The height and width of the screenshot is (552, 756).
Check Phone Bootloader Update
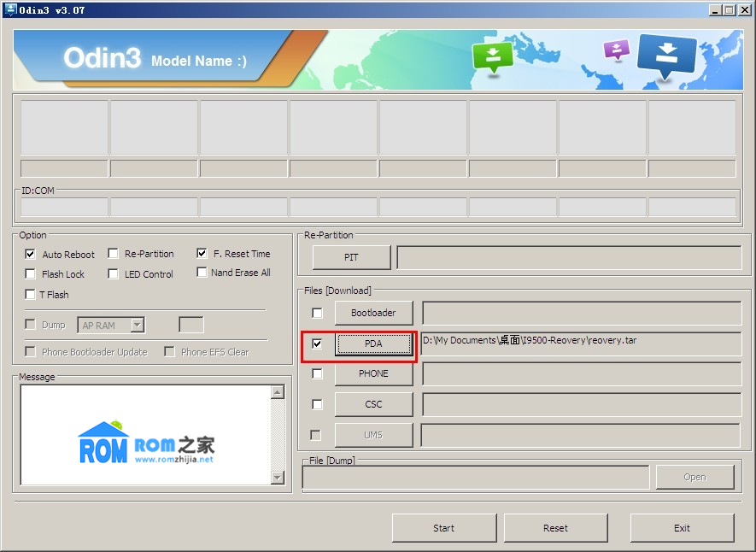coord(31,351)
